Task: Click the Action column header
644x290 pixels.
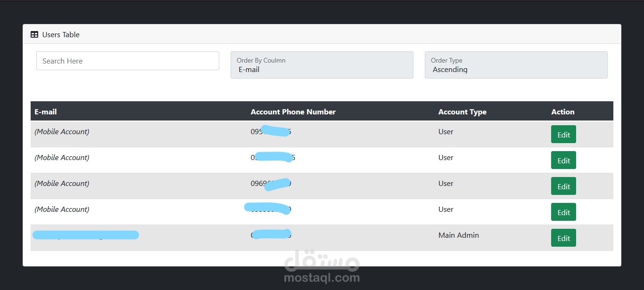Action: tap(562, 112)
